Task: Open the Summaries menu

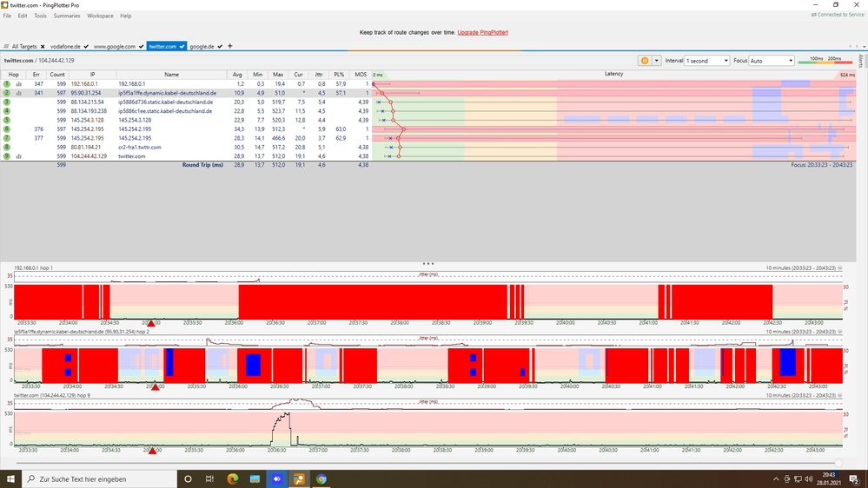Action: pyautogui.click(x=67, y=16)
